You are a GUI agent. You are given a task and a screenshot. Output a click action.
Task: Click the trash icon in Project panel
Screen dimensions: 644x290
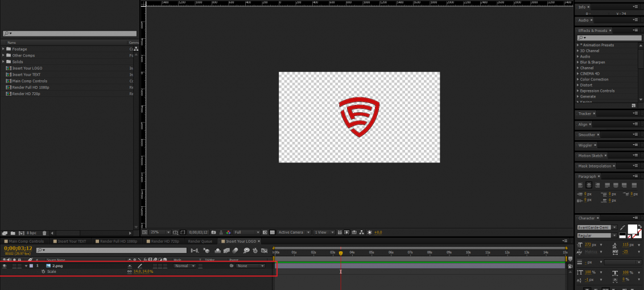44,233
